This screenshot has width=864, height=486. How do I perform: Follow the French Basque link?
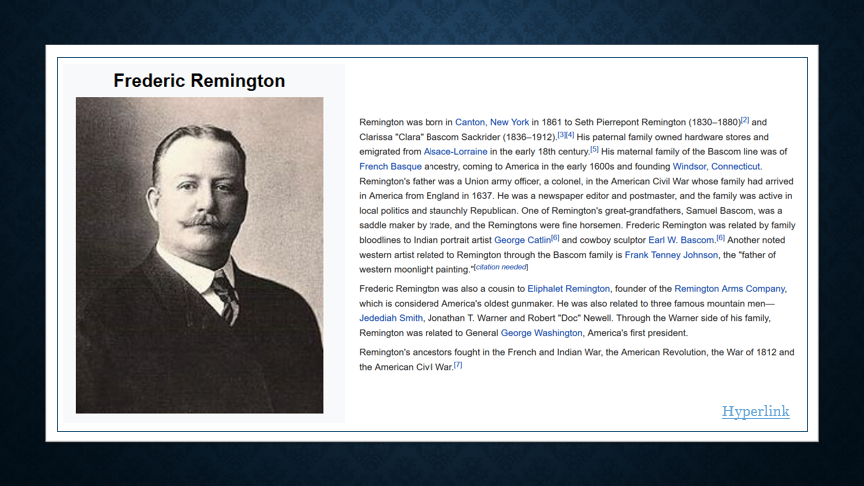coord(390,166)
